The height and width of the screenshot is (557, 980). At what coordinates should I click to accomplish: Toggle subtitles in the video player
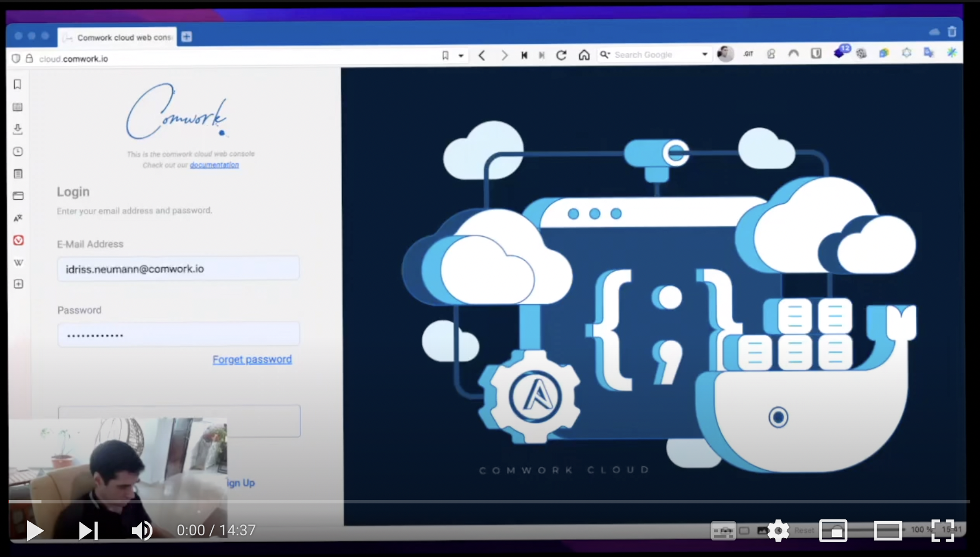pos(723,531)
